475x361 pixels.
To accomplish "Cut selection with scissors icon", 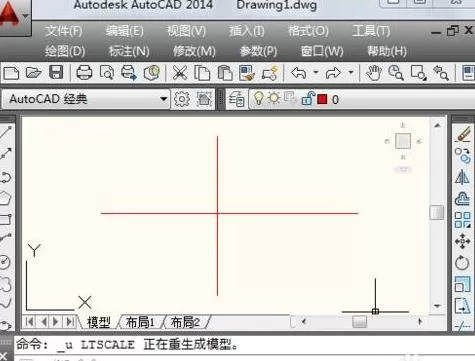I will pos(180,73).
